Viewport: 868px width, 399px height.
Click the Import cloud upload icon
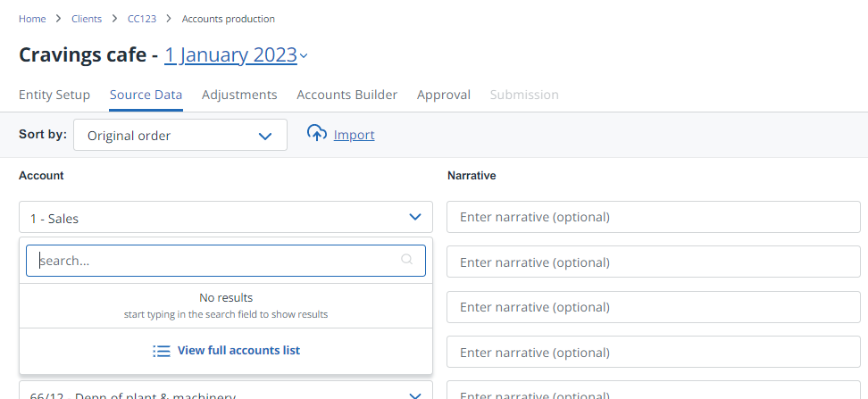[317, 134]
